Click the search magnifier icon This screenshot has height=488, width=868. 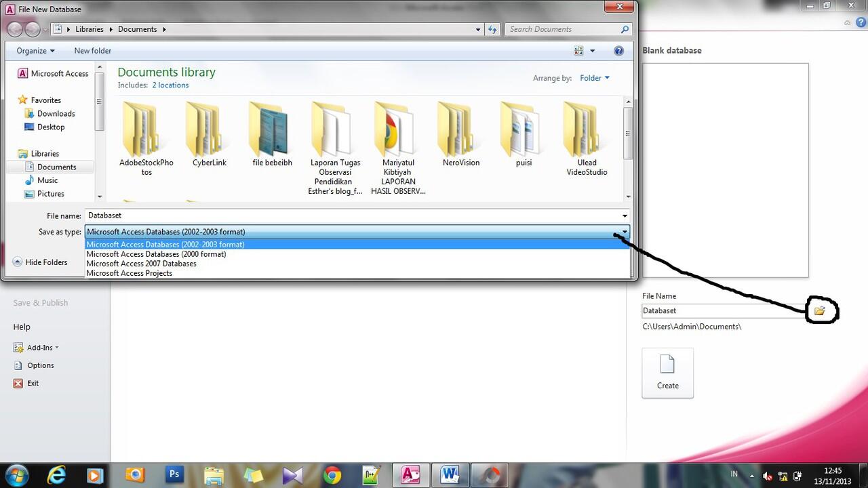(x=625, y=29)
